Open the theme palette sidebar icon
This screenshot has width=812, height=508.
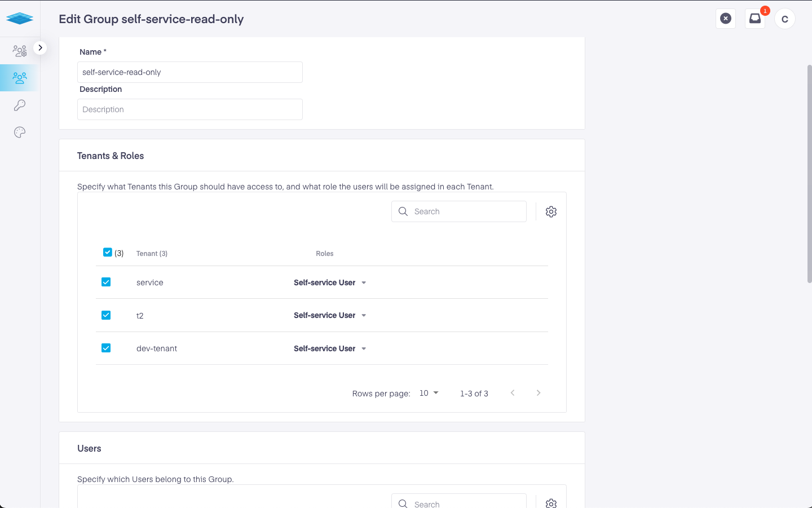[x=20, y=132]
